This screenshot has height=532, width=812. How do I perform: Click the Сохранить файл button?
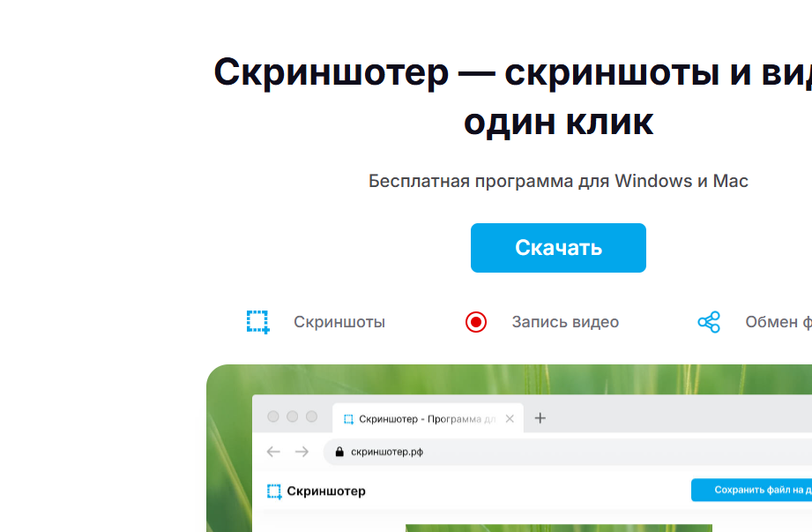(x=751, y=490)
